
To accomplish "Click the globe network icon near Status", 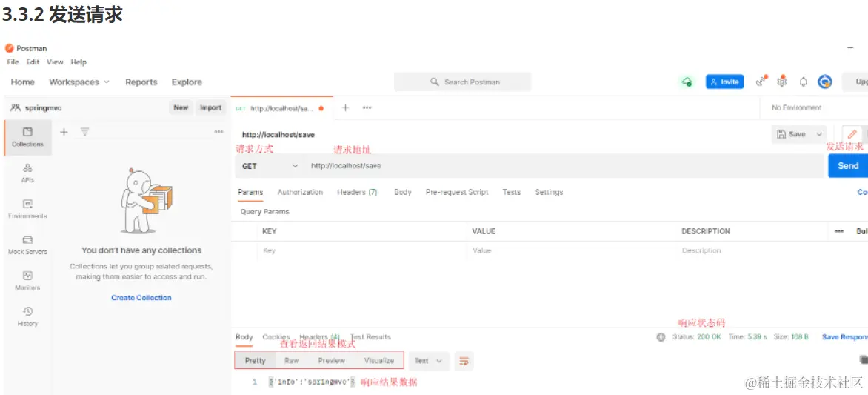I will [x=661, y=337].
